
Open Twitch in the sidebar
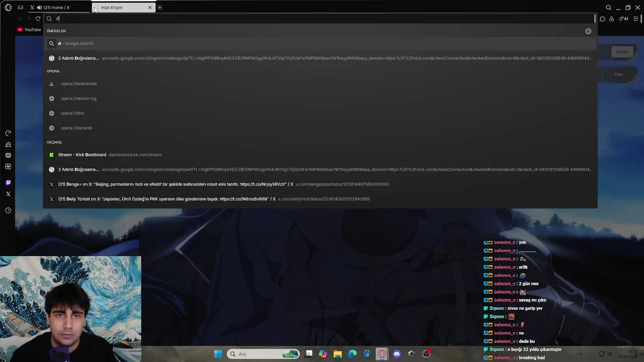click(x=8, y=183)
